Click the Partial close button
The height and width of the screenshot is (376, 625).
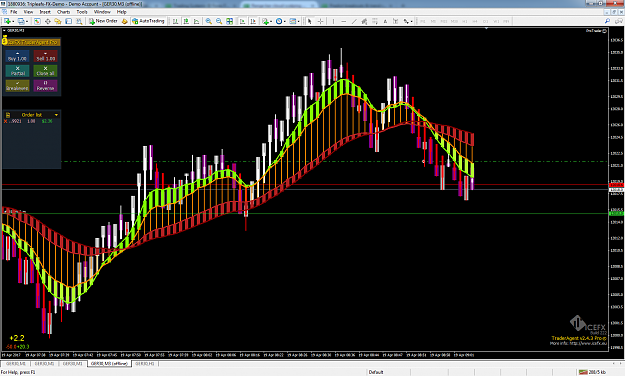tap(17, 71)
